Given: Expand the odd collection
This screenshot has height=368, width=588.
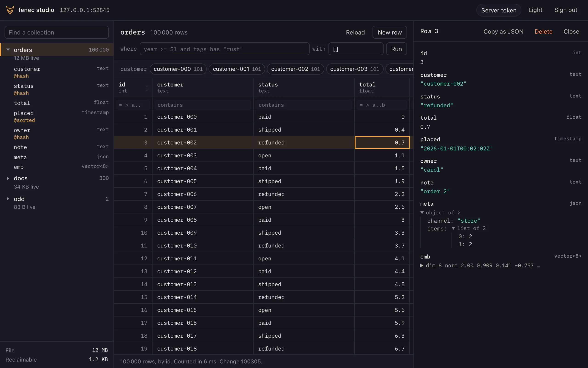Looking at the screenshot, I should click(8, 199).
